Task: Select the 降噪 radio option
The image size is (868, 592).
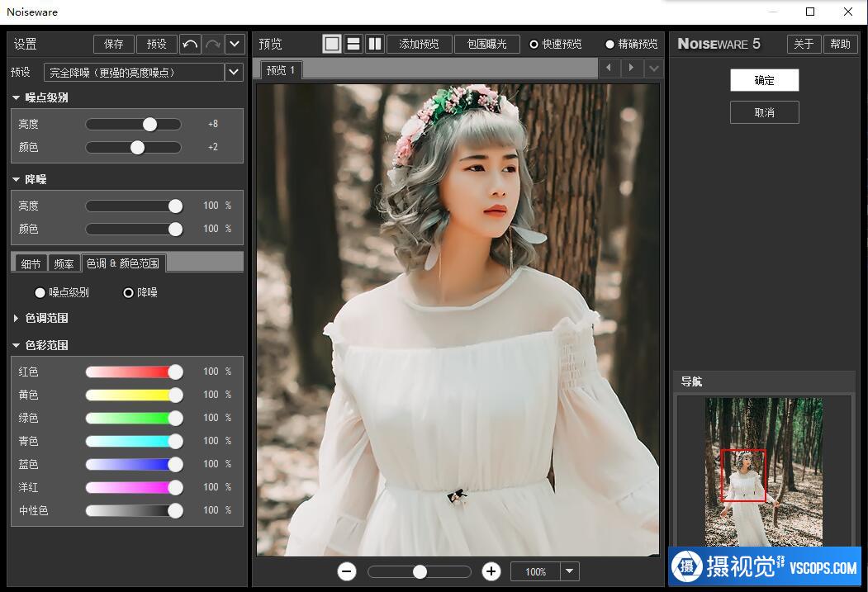Action: pos(128,292)
